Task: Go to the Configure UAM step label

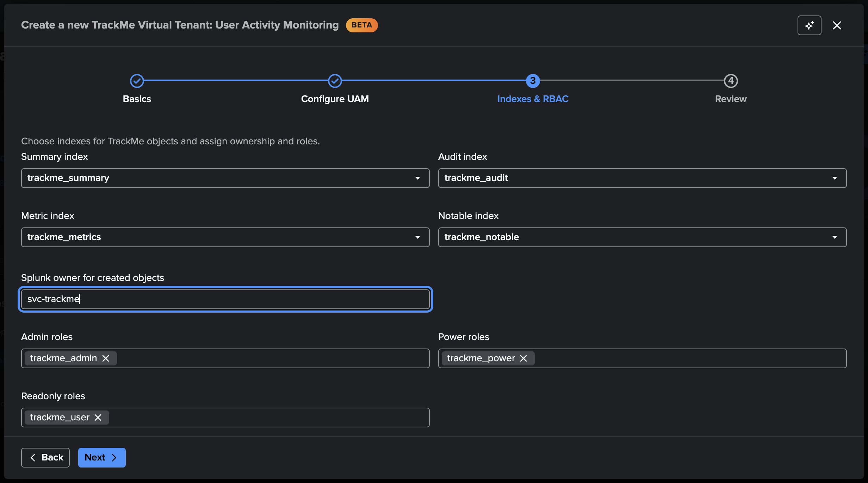Action: [x=335, y=99]
